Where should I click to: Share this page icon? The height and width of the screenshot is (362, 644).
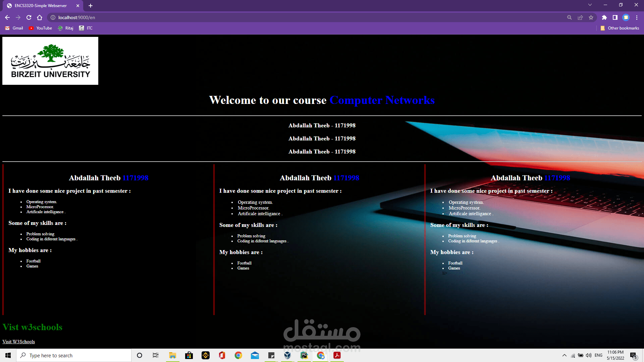coord(580,17)
